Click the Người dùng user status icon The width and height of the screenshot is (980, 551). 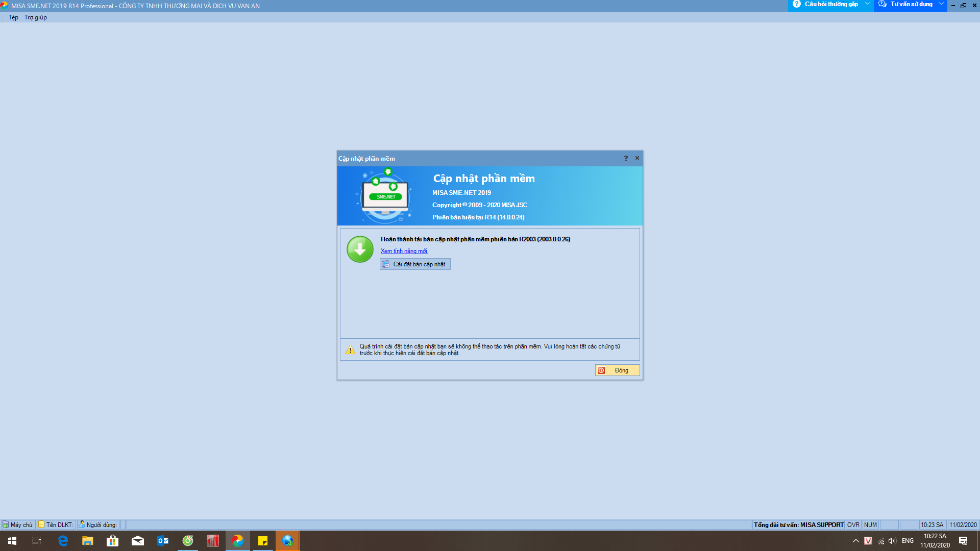pyautogui.click(x=82, y=524)
